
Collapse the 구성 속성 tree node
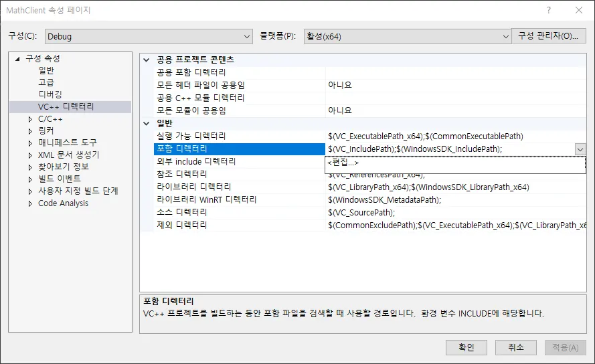[x=17, y=58]
